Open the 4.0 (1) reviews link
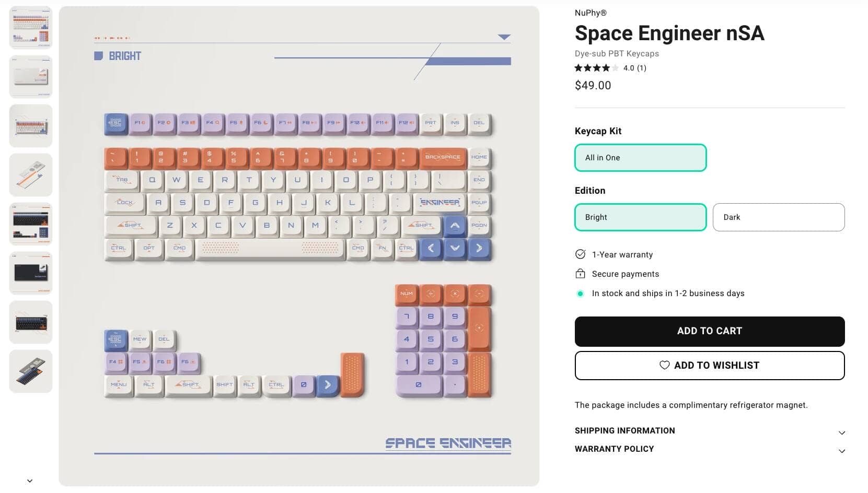868x493 pixels. 634,68
